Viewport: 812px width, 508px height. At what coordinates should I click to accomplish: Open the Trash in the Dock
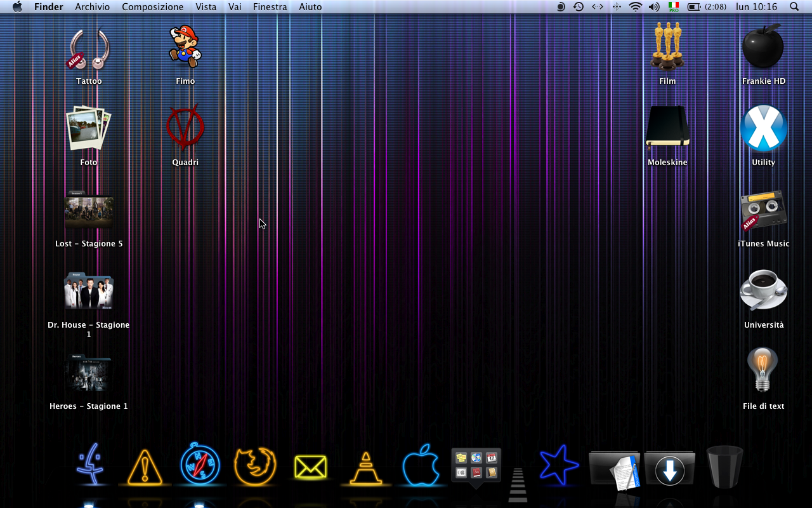[724, 467]
